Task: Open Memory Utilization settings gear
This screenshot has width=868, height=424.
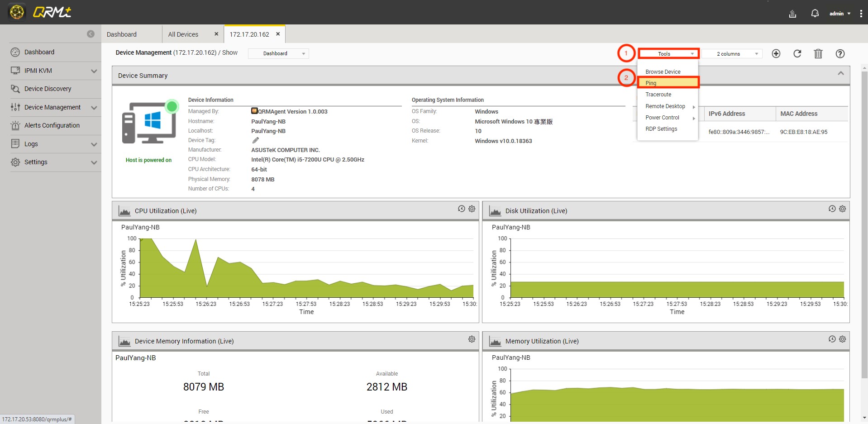Action: click(842, 339)
